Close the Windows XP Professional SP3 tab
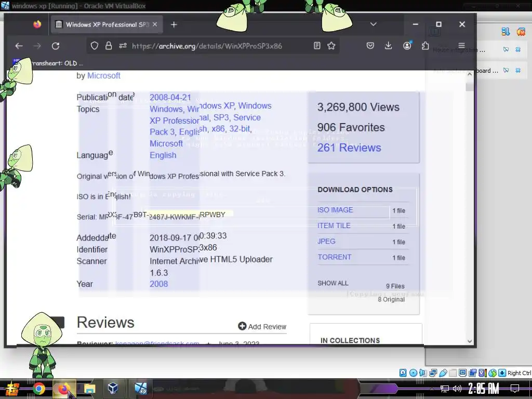The height and width of the screenshot is (399, 532). tap(155, 24)
